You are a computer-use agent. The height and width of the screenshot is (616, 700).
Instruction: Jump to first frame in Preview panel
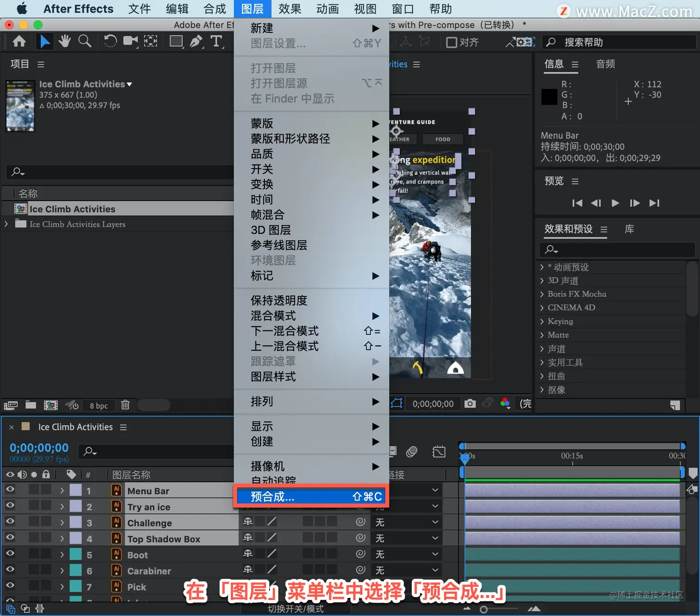point(577,203)
